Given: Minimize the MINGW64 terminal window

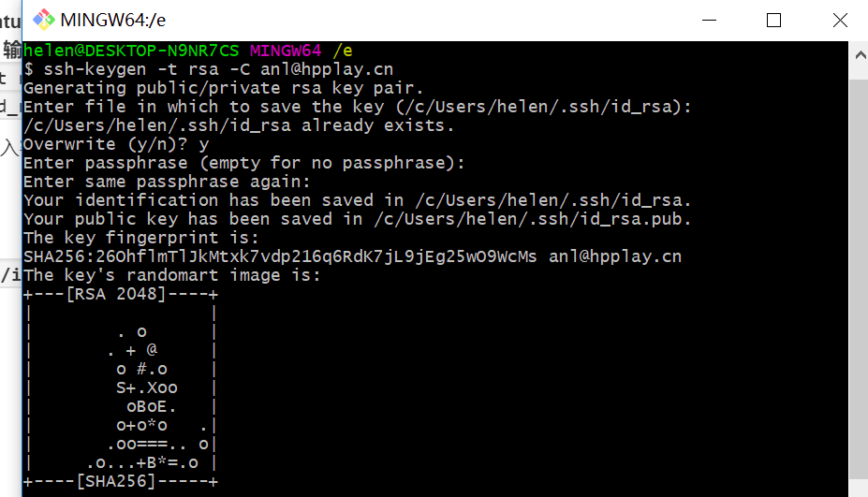Looking at the screenshot, I should click(x=709, y=20).
